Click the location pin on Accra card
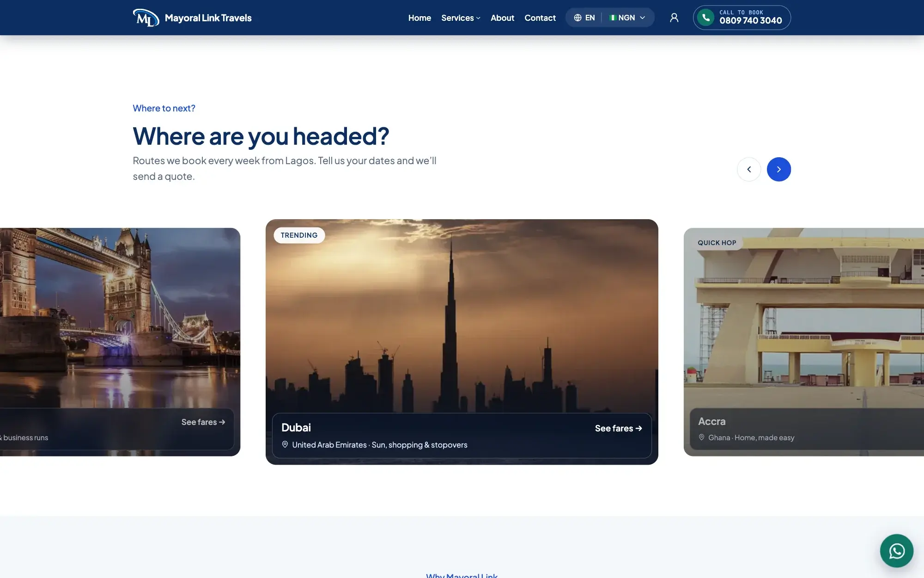This screenshot has width=924, height=578. [701, 437]
